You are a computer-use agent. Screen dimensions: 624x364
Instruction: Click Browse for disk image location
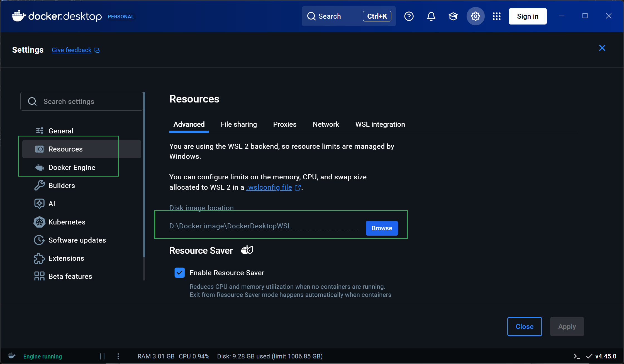click(x=382, y=228)
